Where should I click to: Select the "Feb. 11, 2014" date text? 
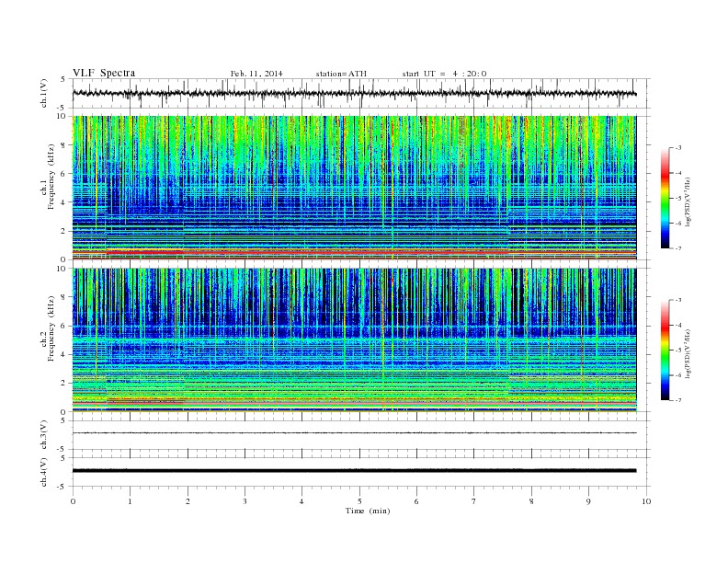(x=256, y=74)
